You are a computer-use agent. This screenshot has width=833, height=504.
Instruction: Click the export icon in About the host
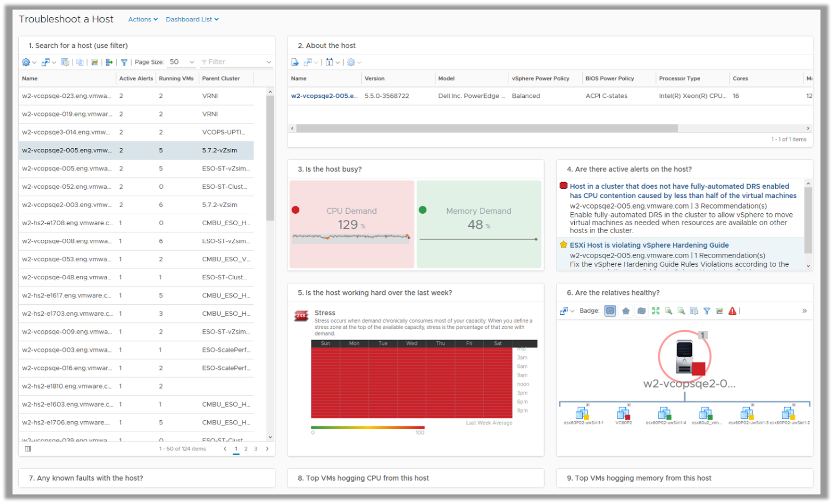(295, 62)
